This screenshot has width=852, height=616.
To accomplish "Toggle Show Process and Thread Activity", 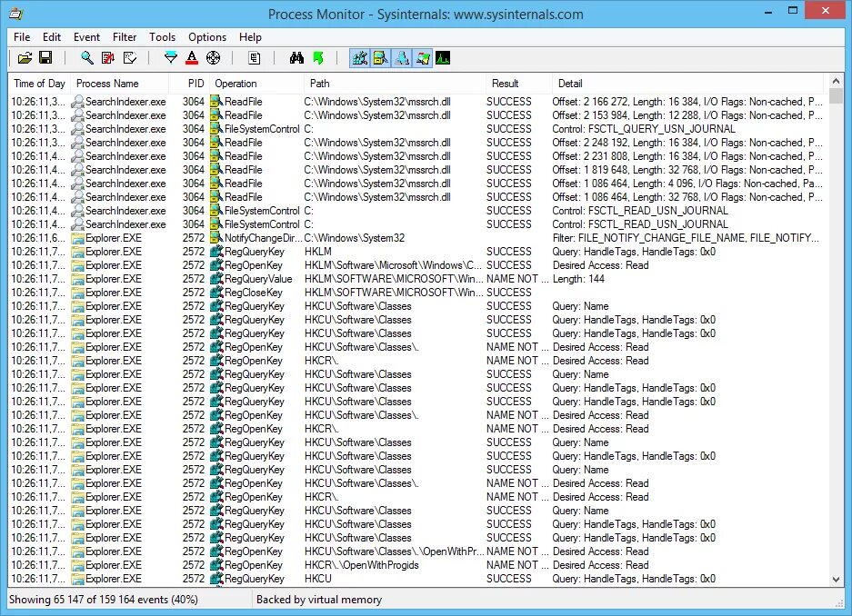I will (422, 57).
